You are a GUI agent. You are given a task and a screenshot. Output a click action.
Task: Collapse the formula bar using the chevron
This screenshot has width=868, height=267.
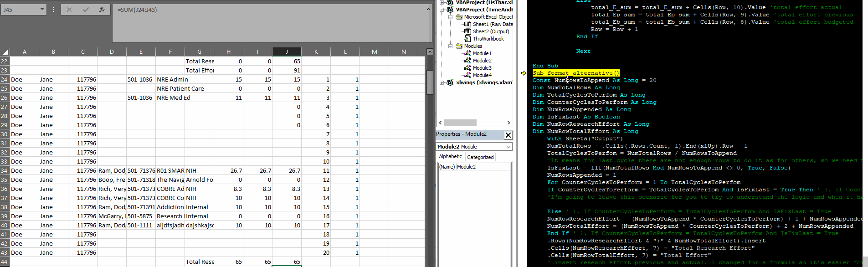click(428, 9)
